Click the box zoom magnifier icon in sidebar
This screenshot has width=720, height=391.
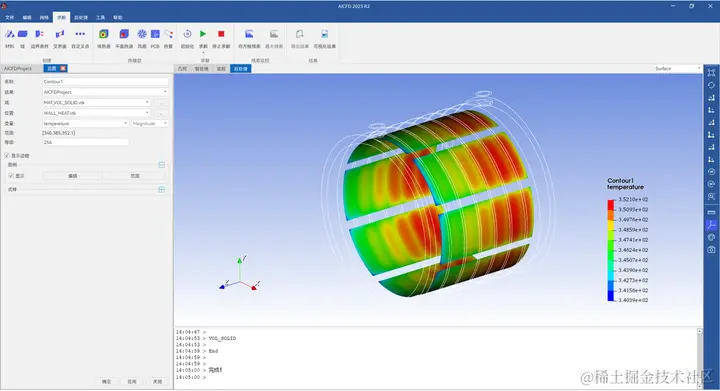711,196
